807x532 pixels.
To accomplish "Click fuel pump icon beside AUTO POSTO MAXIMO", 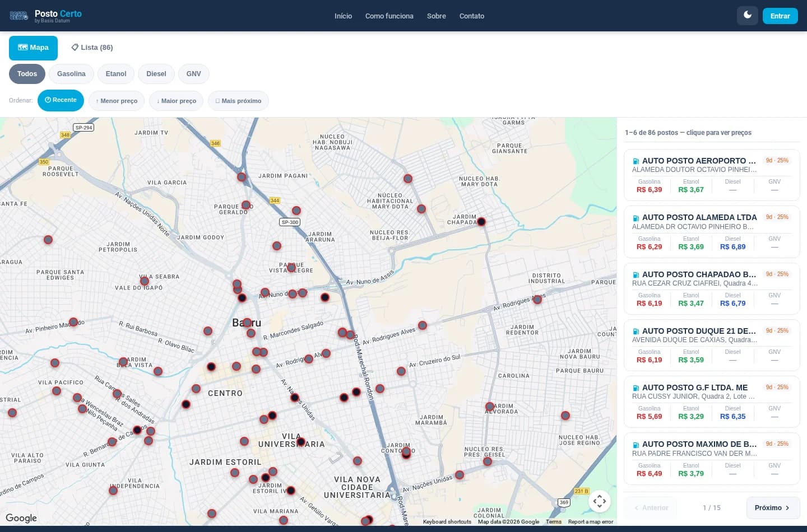I will (636, 445).
